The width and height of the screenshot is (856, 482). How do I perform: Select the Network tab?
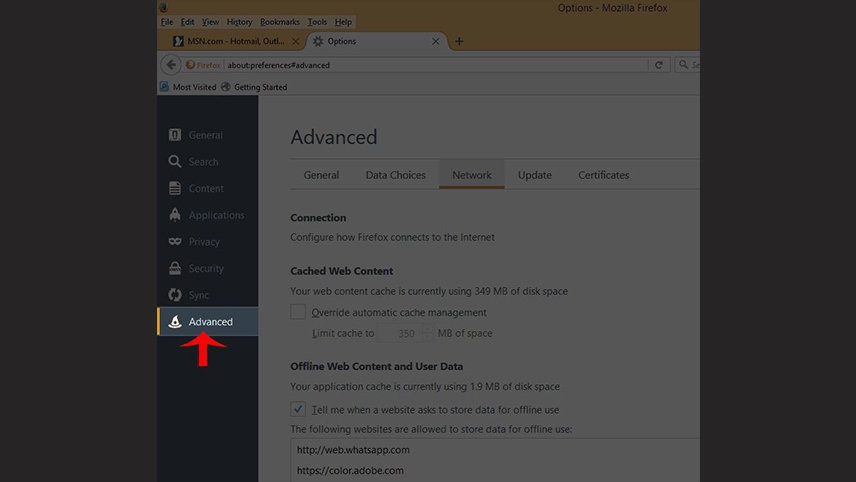(x=472, y=175)
